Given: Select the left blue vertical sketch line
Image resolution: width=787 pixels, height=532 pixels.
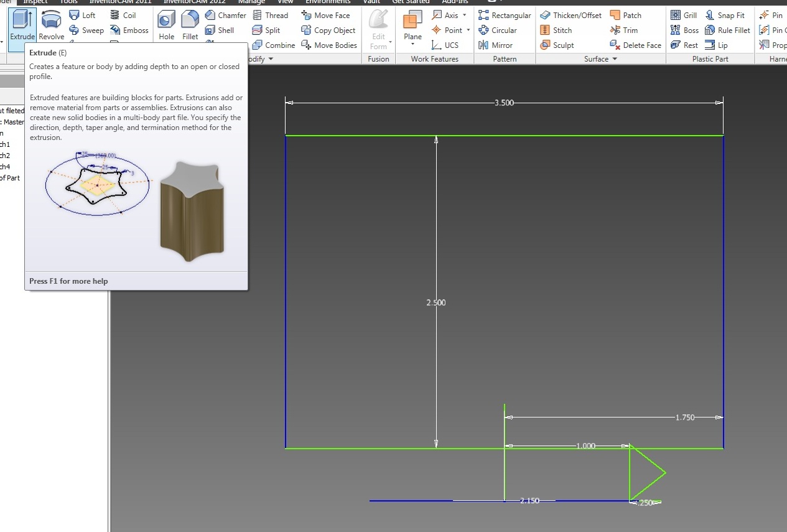Looking at the screenshot, I should 286,291.
